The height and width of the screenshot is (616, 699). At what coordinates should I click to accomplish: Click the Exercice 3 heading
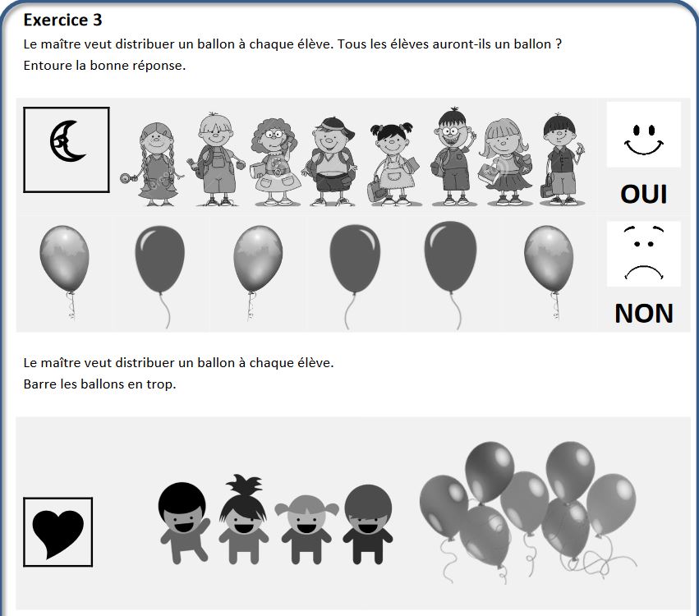[63, 20]
